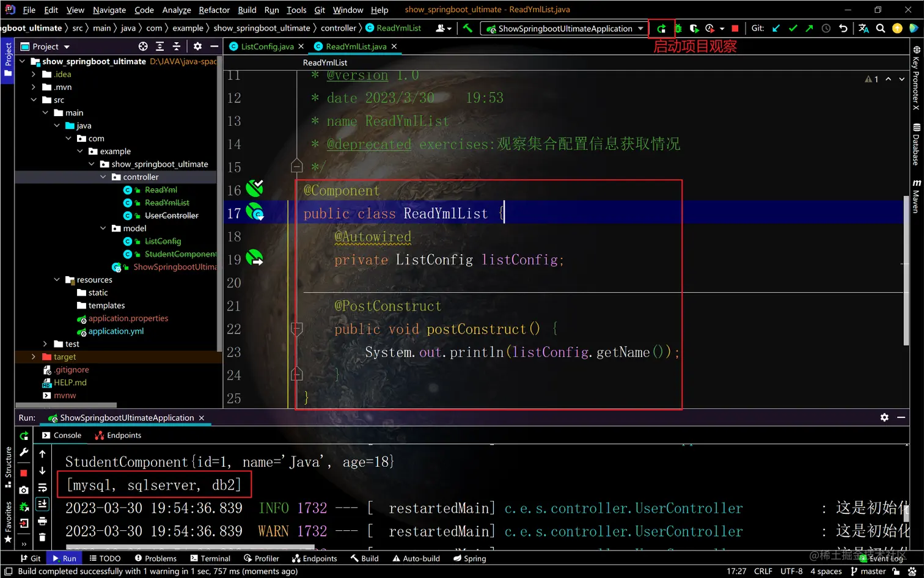
Task: Close the ReadYmlList.java editor tab
Action: [x=394, y=46]
